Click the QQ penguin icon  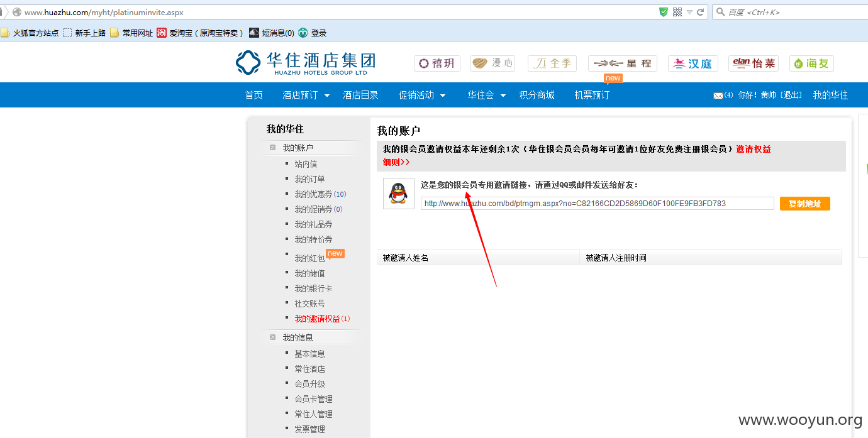(399, 194)
